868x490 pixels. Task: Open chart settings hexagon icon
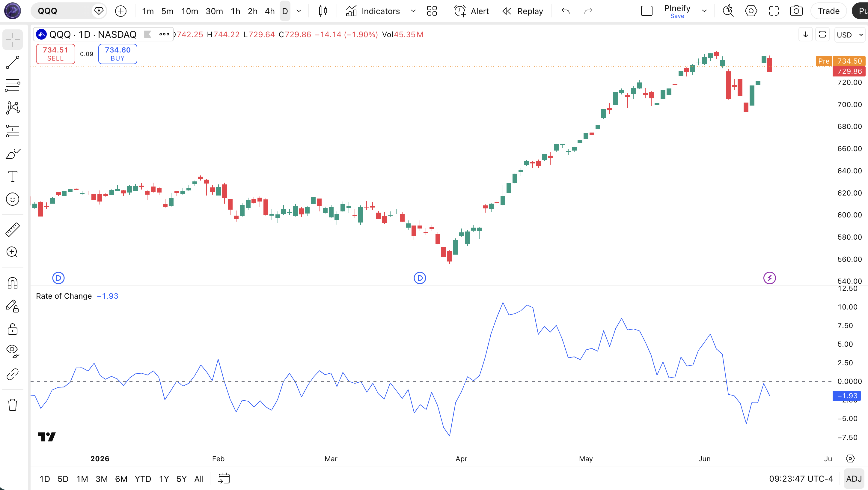(751, 11)
